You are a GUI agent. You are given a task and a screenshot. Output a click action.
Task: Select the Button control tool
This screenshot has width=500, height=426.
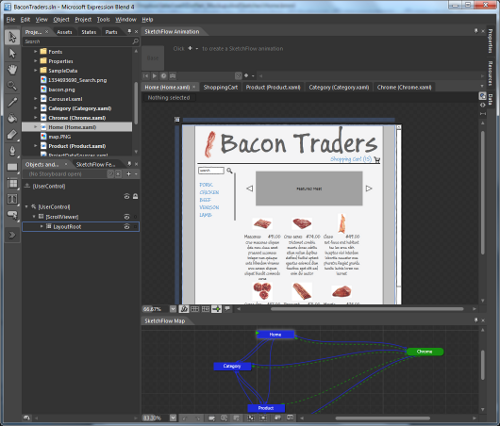click(12, 215)
